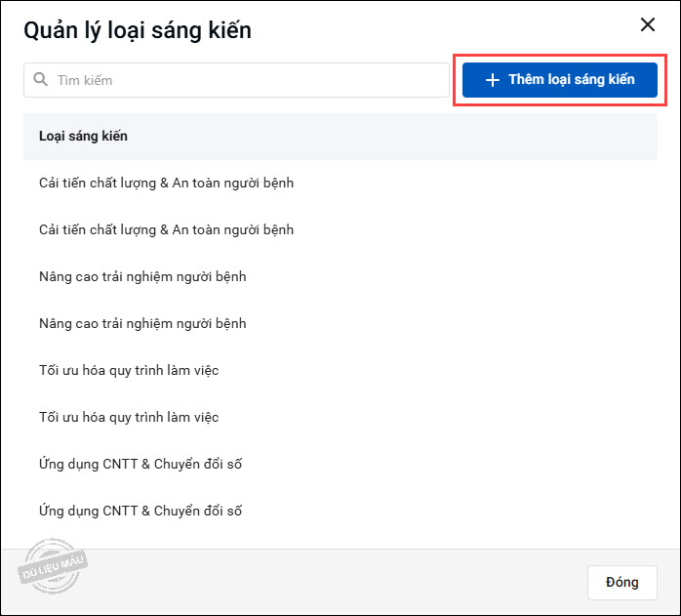Click the magnifier search icon
681x616 pixels.
point(40,80)
